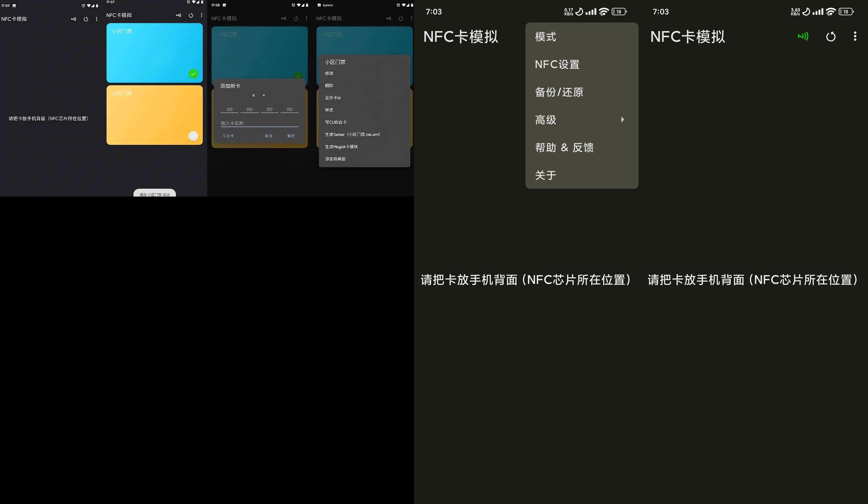The width and height of the screenshot is (868, 504).
Task: Tap the green NFC signal icon
Action: (802, 37)
